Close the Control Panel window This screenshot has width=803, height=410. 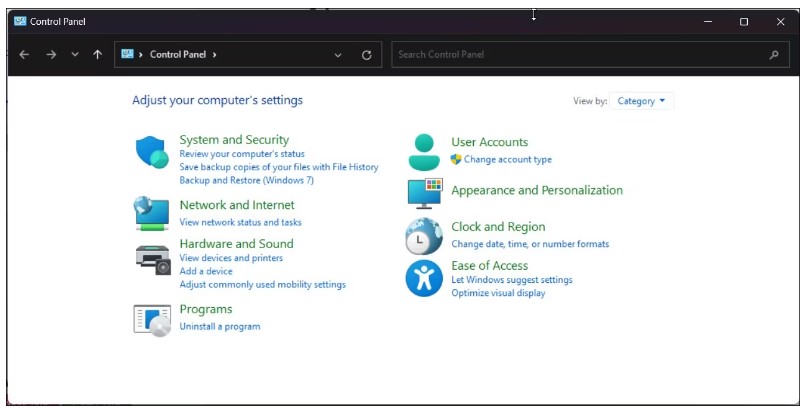pyautogui.click(x=780, y=21)
